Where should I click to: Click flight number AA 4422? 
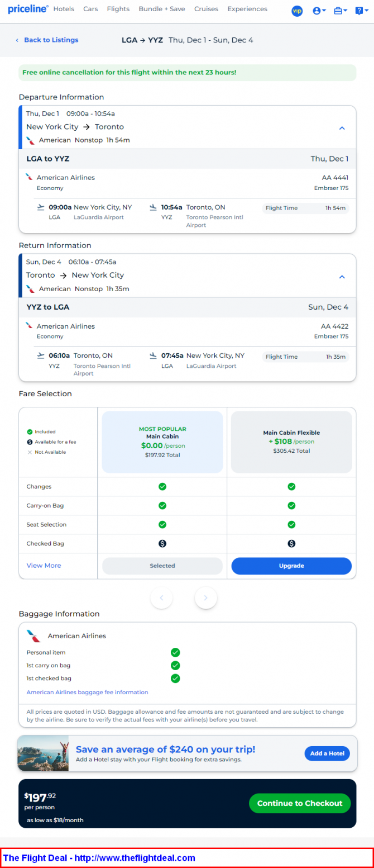[x=334, y=326]
